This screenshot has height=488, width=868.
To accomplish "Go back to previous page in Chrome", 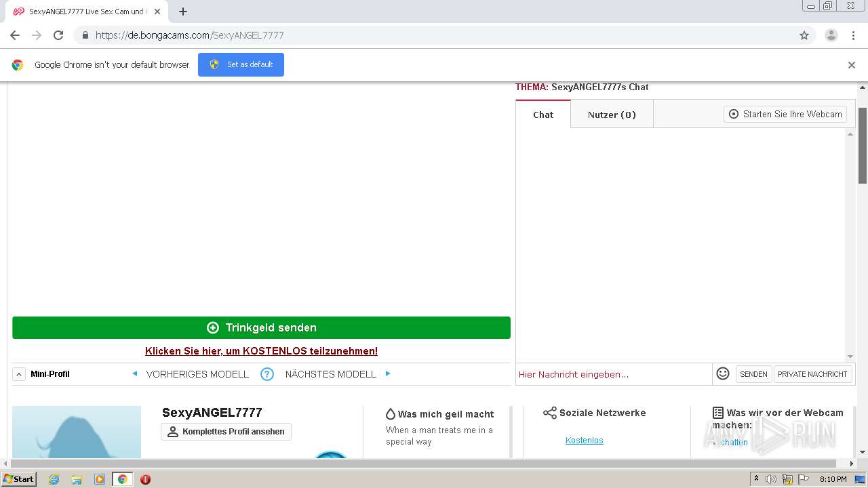I will [15, 35].
